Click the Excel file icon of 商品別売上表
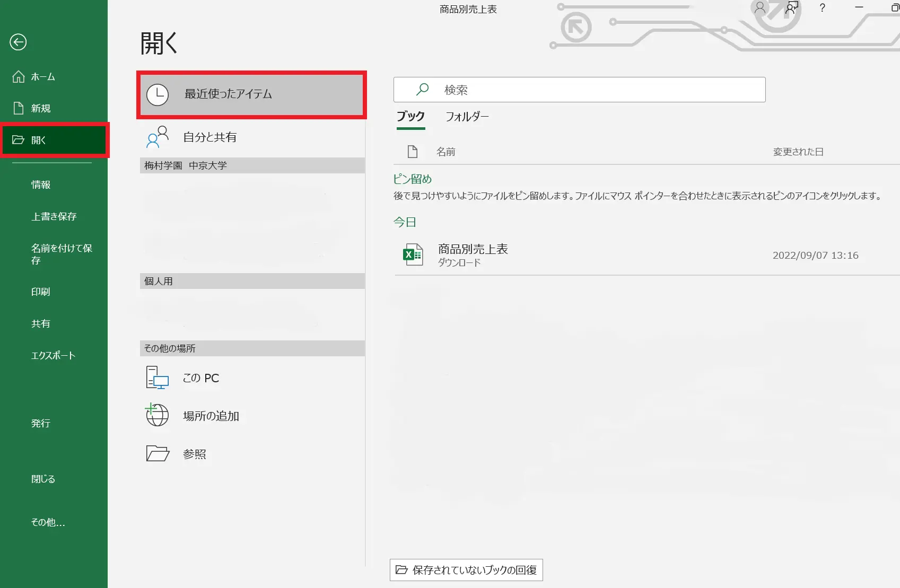900x588 pixels. 413,254
